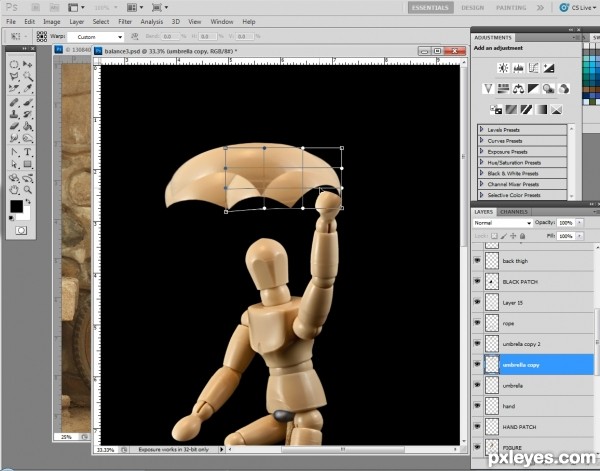Add a Levels adjustment

pyautogui.click(x=518, y=68)
